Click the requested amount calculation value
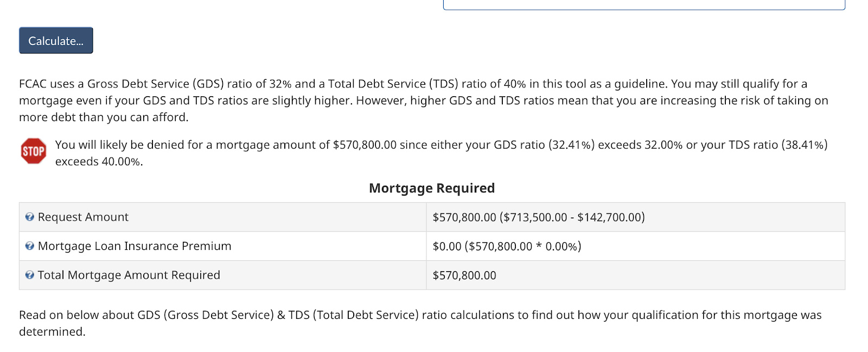 tap(539, 217)
